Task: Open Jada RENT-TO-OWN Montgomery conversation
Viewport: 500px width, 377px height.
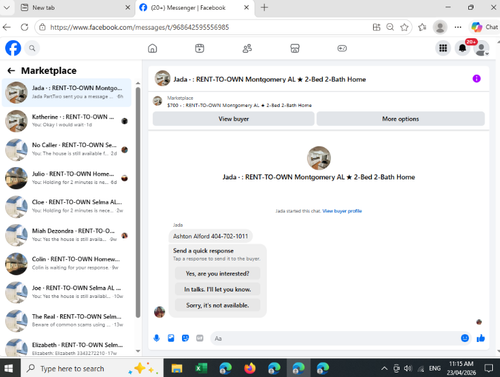Action: (x=67, y=92)
